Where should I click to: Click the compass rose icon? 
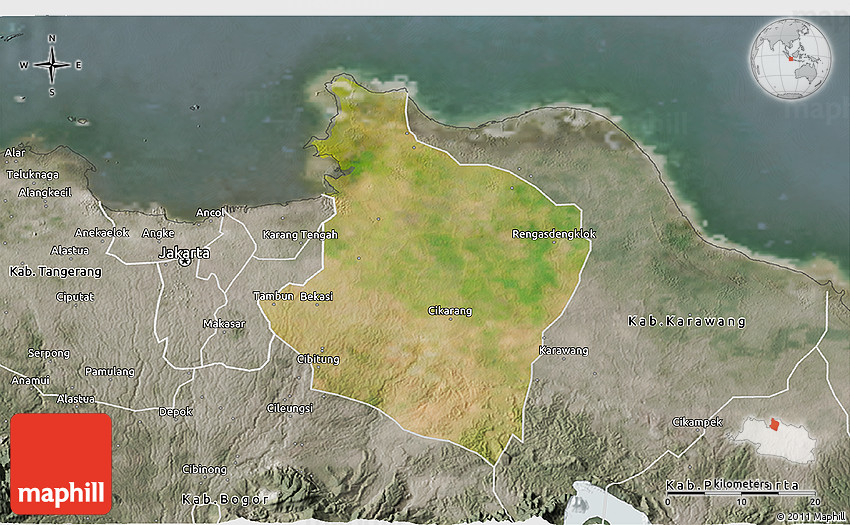tap(51, 65)
